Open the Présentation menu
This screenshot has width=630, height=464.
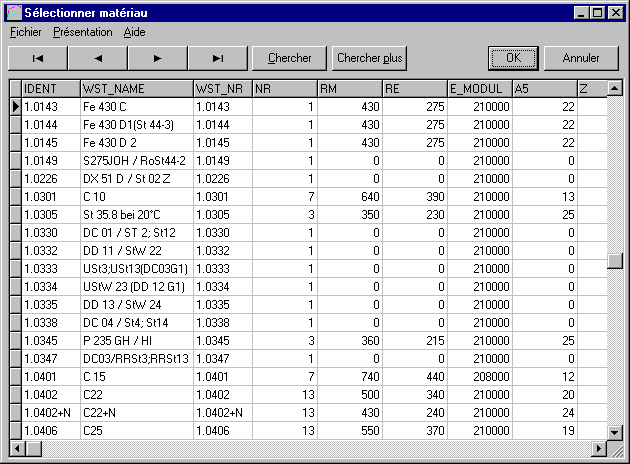click(x=83, y=32)
